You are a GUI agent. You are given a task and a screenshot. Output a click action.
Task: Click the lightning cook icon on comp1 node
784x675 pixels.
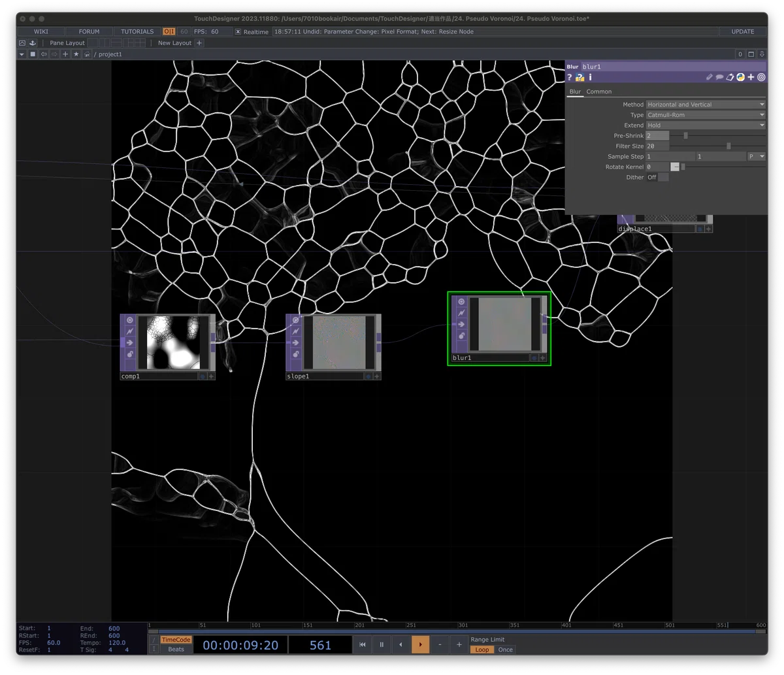pos(129,331)
